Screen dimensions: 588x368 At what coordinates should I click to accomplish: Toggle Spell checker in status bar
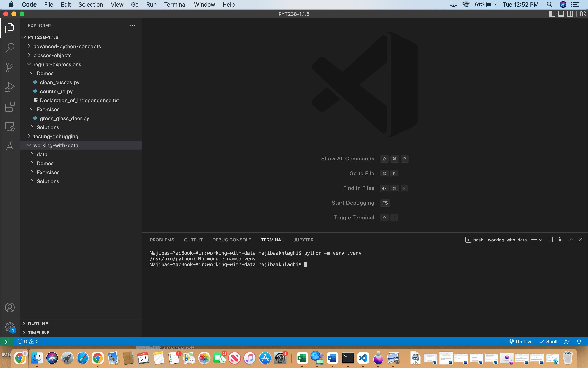(x=548, y=341)
